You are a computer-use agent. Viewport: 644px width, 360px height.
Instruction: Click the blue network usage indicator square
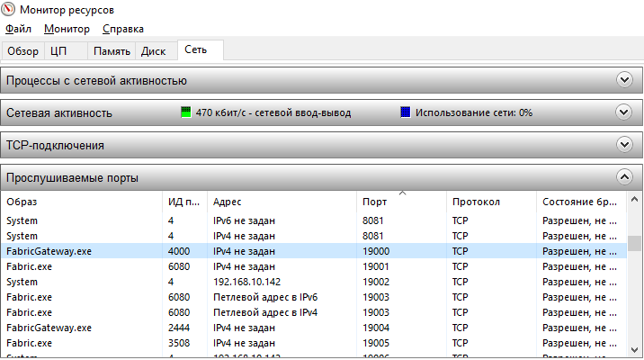406,112
